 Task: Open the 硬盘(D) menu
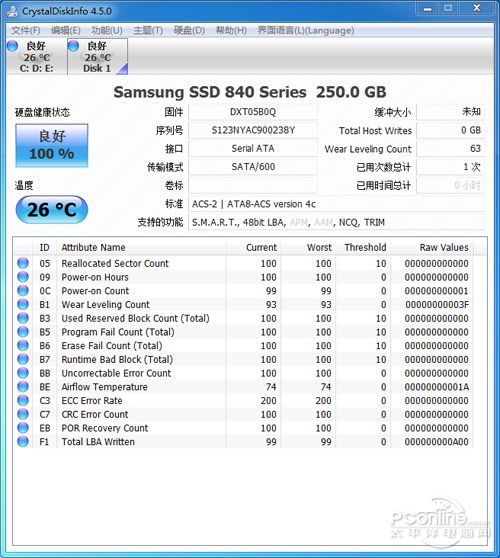[x=189, y=30]
